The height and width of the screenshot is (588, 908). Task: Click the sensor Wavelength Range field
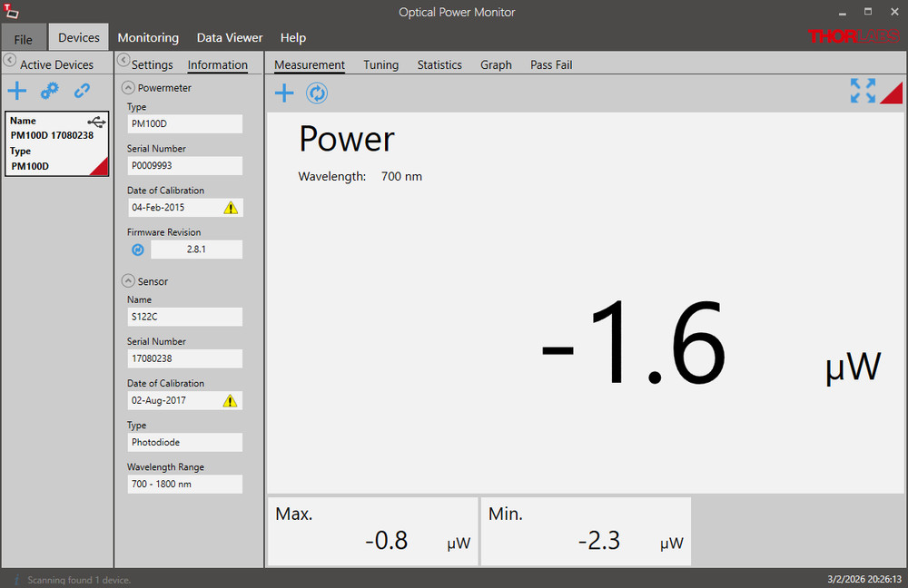(x=184, y=485)
